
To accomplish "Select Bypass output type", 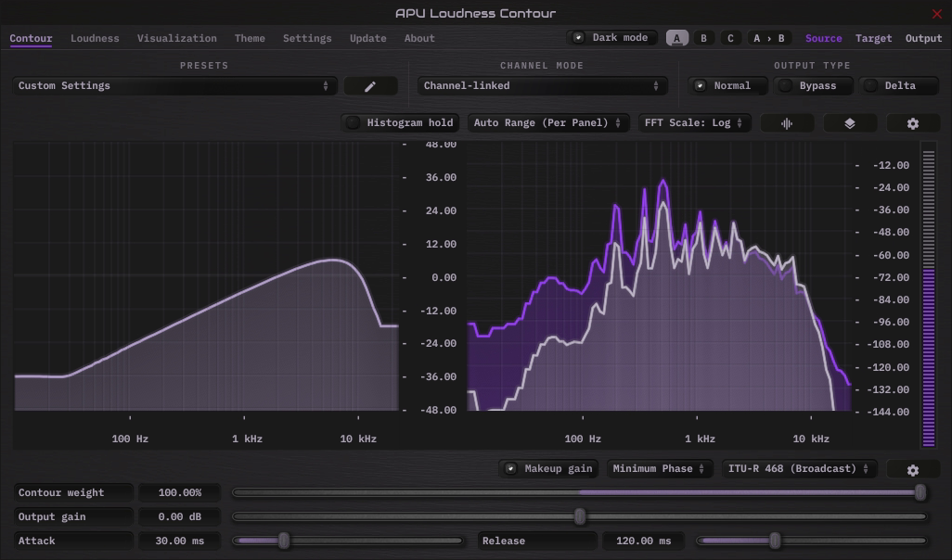I will pos(814,86).
